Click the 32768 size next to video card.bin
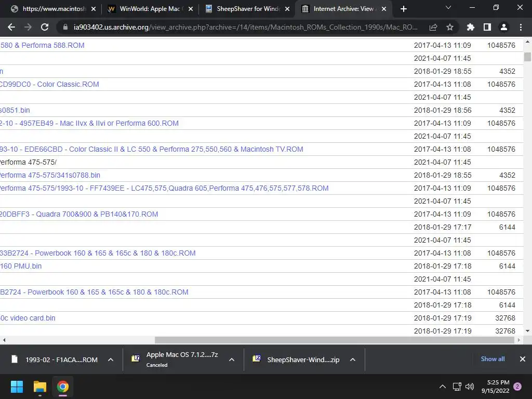Image resolution: width=532 pixels, height=399 pixels. pos(505,318)
